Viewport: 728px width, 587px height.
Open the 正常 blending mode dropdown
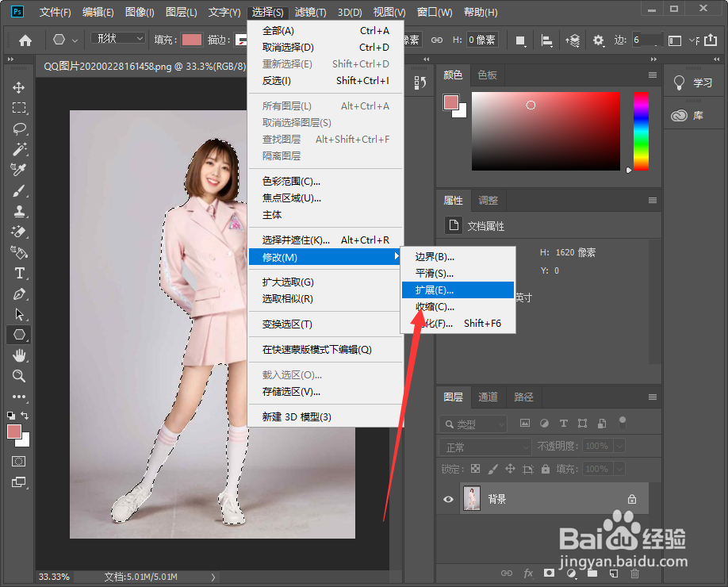point(485,446)
